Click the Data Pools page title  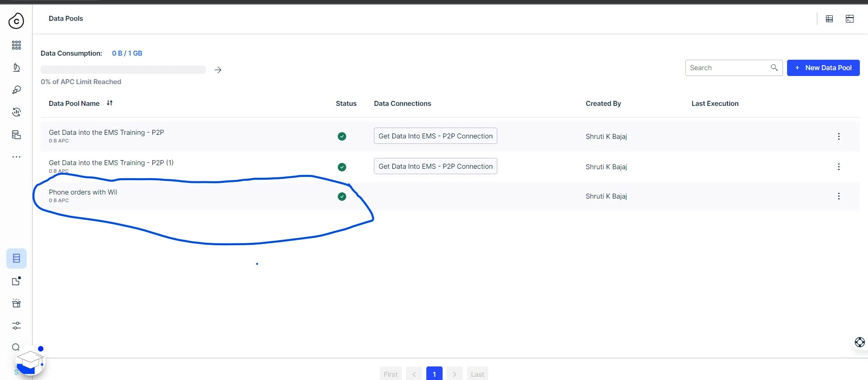pyautogui.click(x=66, y=19)
